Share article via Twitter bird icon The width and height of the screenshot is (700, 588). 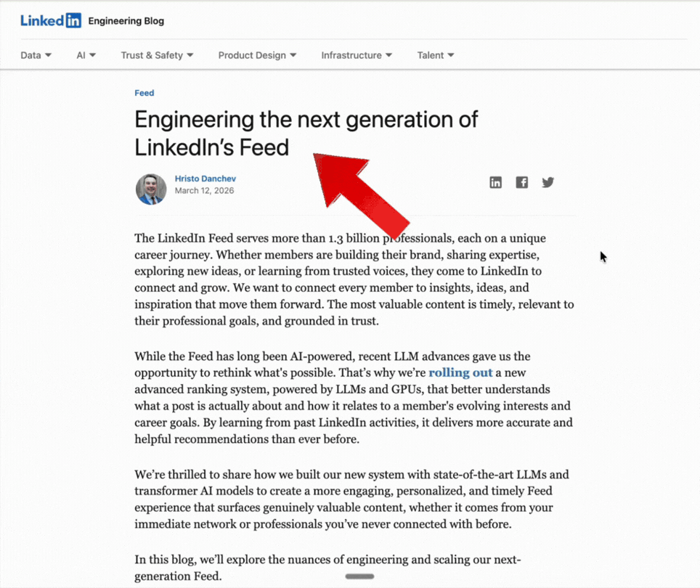tap(548, 182)
